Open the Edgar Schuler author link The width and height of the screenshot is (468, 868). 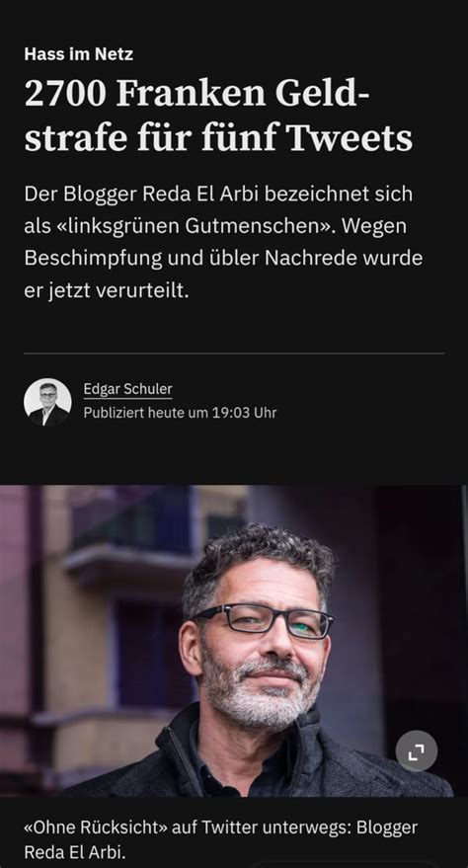tap(127, 389)
